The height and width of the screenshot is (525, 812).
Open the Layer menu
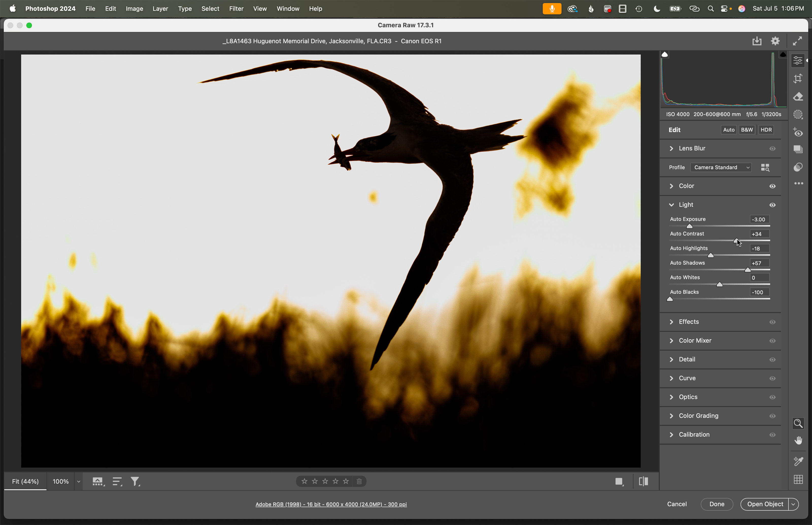(x=160, y=9)
